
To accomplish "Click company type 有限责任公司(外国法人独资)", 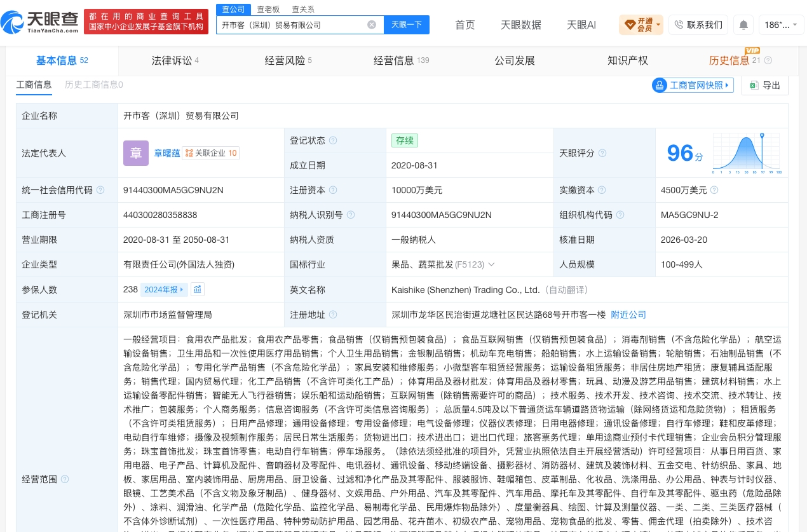I will [x=179, y=264].
